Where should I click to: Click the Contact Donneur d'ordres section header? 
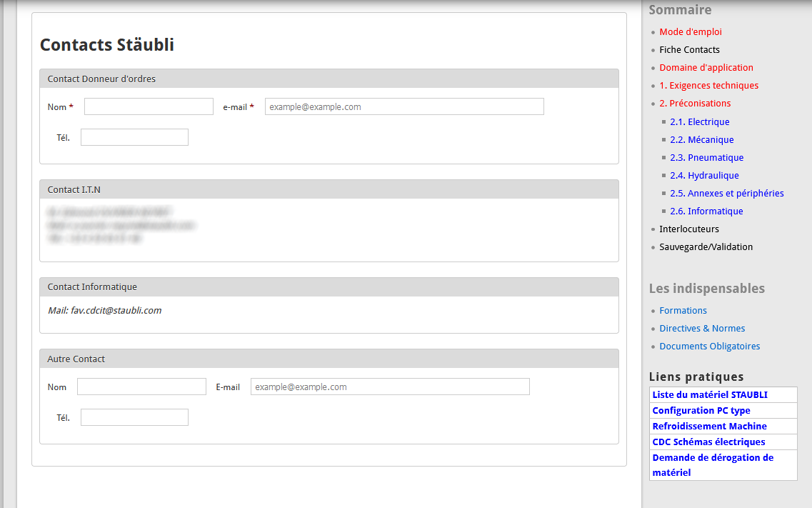(329, 79)
